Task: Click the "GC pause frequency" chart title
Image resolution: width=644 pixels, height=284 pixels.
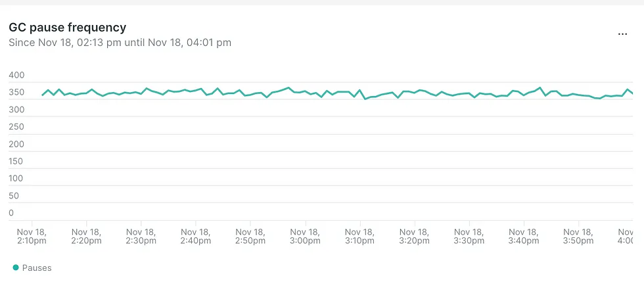Action: click(67, 28)
